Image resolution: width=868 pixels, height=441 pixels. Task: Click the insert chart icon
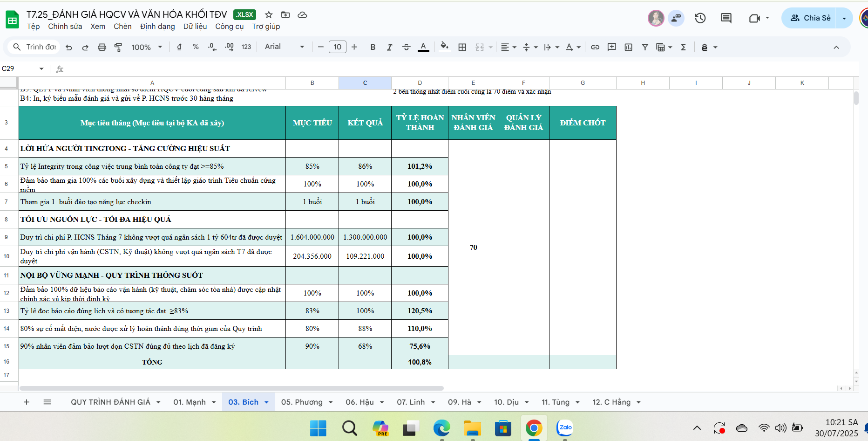(628, 47)
